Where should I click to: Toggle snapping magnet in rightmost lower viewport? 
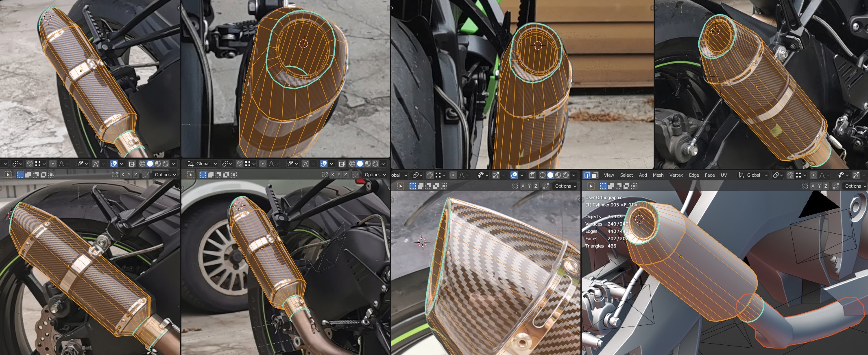pyautogui.click(x=790, y=175)
